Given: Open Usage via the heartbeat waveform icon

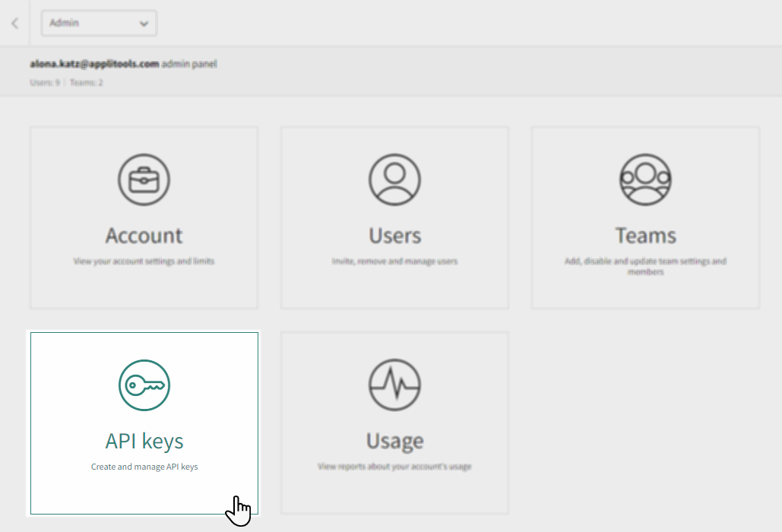Looking at the screenshot, I should pyautogui.click(x=394, y=385).
